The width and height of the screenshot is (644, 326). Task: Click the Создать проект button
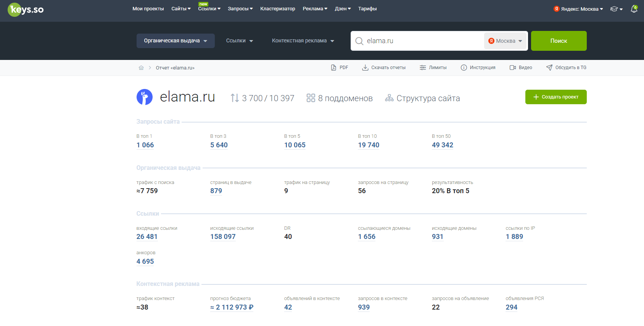(556, 97)
